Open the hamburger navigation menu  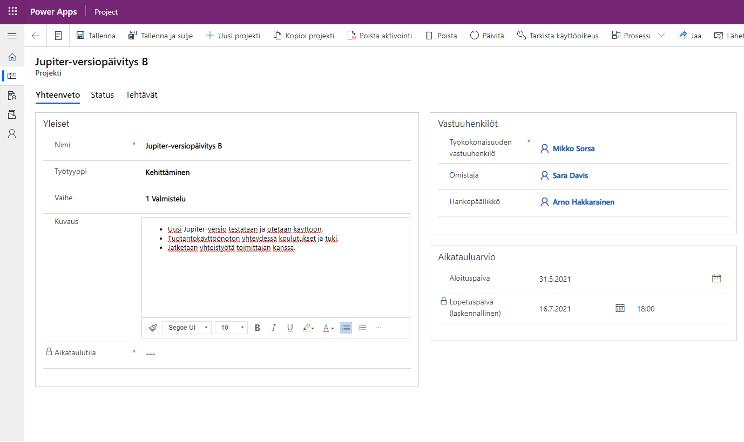pyautogui.click(x=12, y=35)
